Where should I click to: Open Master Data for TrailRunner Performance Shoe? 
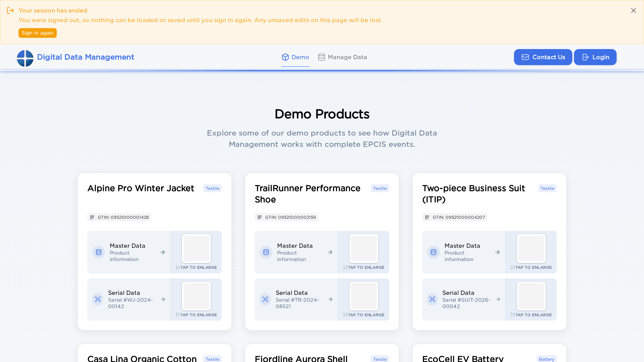point(296,252)
